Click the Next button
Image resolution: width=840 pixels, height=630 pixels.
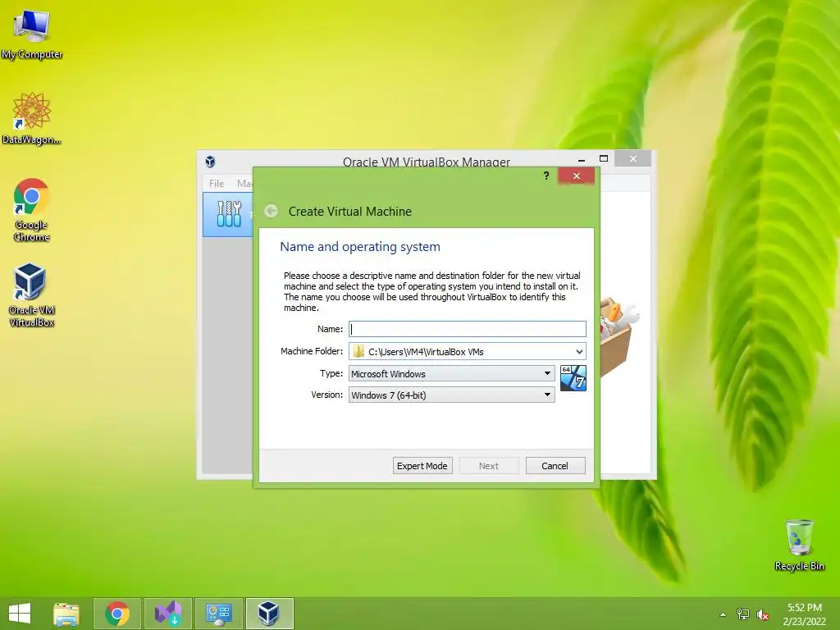click(x=489, y=466)
